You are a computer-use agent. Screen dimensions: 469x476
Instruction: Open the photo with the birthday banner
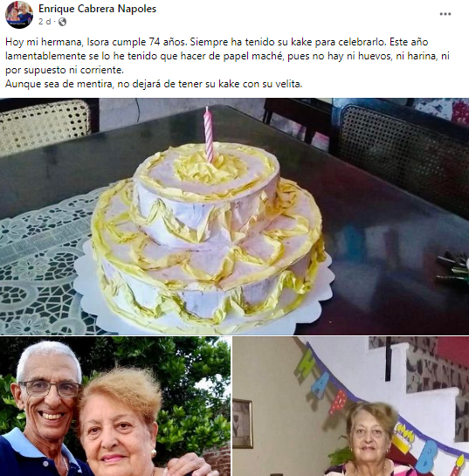pyautogui.click(x=351, y=406)
